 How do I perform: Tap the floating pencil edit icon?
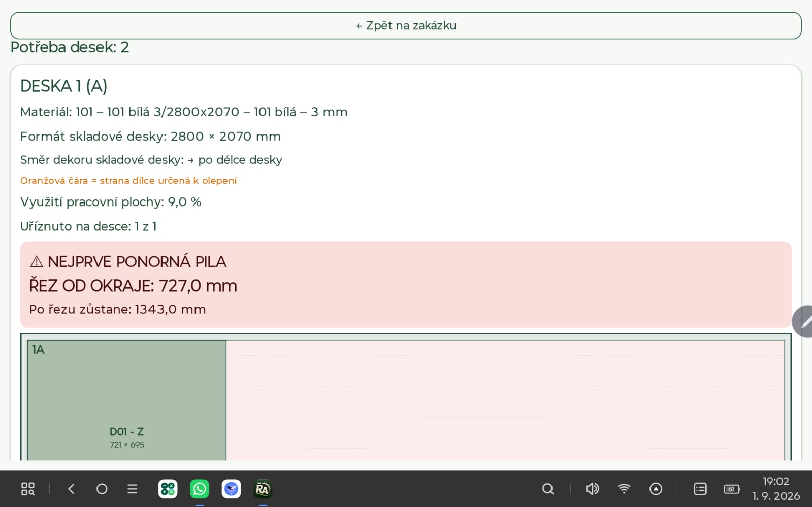pyautogui.click(x=803, y=321)
